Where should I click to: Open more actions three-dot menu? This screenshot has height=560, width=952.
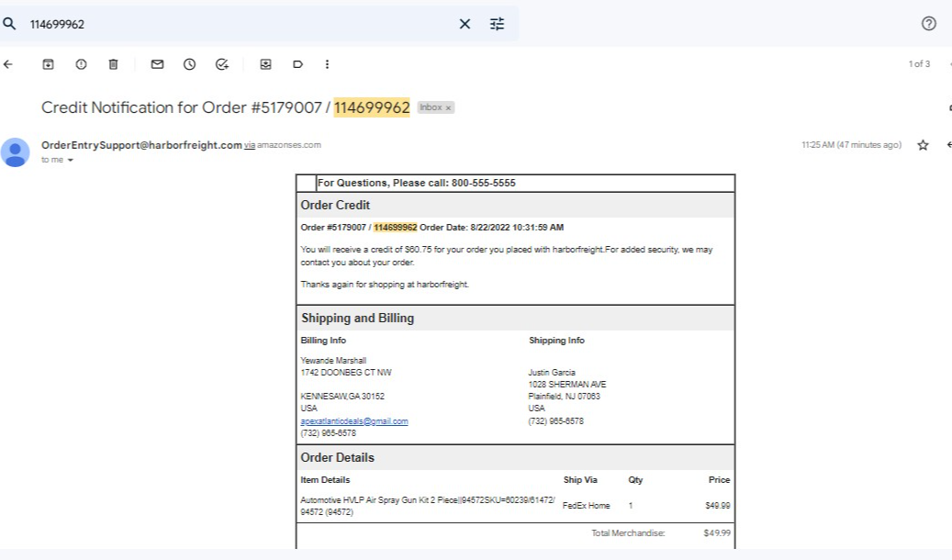click(327, 63)
